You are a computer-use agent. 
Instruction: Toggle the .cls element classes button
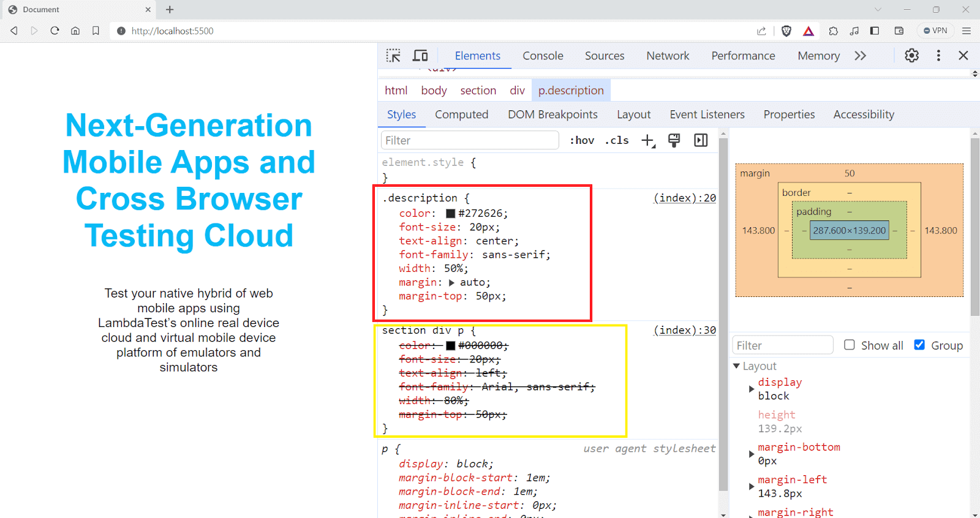(x=617, y=141)
